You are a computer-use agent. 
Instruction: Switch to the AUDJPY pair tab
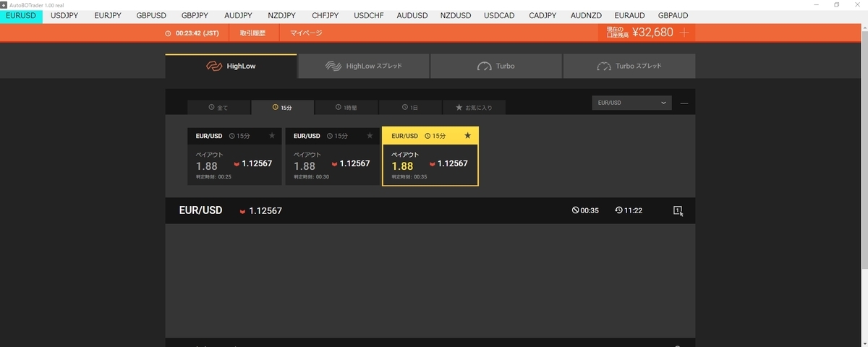click(x=239, y=15)
